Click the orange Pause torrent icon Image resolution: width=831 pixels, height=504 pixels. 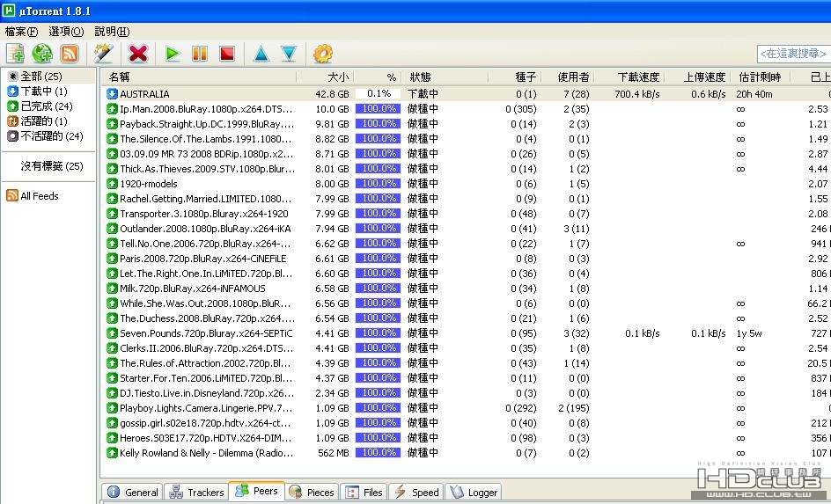click(x=200, y=54)
